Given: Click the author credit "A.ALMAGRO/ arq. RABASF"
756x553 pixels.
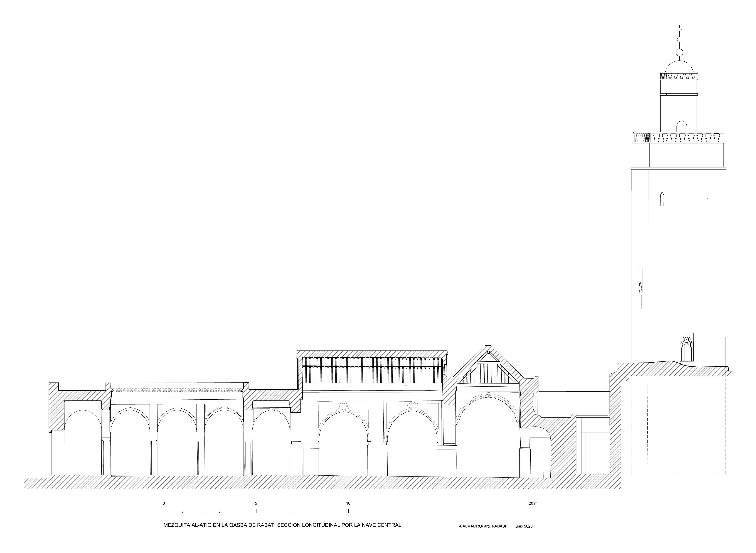Looking at the screenshot, I should (483, 526).
